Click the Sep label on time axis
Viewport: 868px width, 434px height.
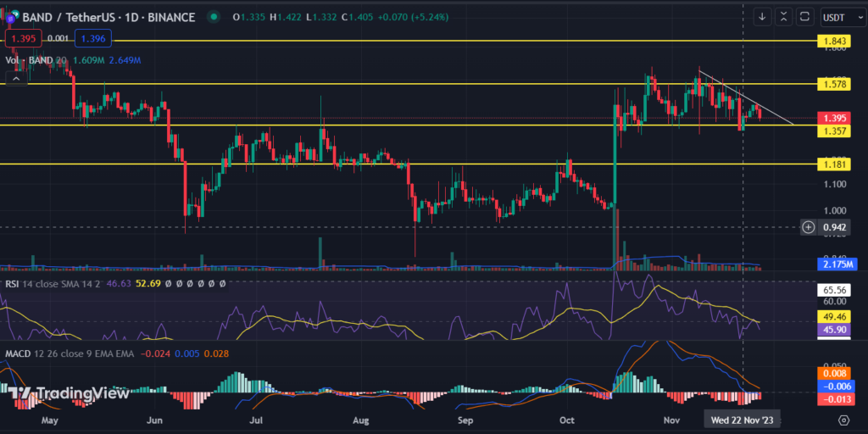[466, 420]
